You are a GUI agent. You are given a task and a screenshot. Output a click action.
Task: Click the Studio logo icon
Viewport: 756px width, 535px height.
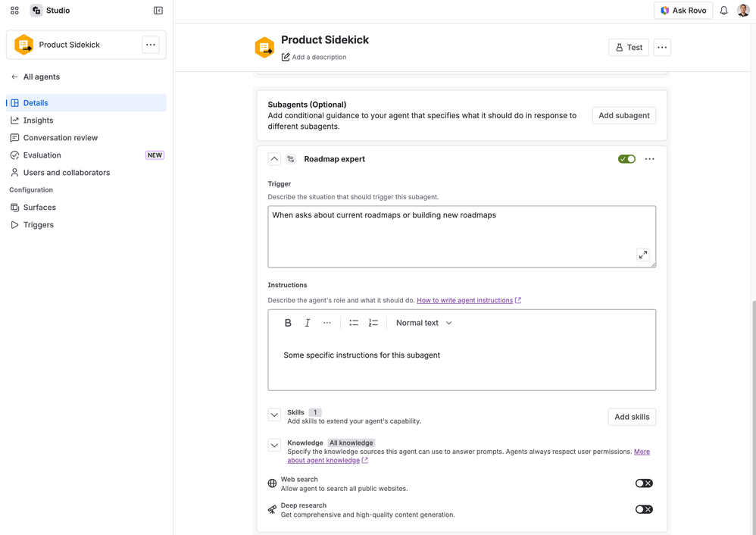(36, 10)
